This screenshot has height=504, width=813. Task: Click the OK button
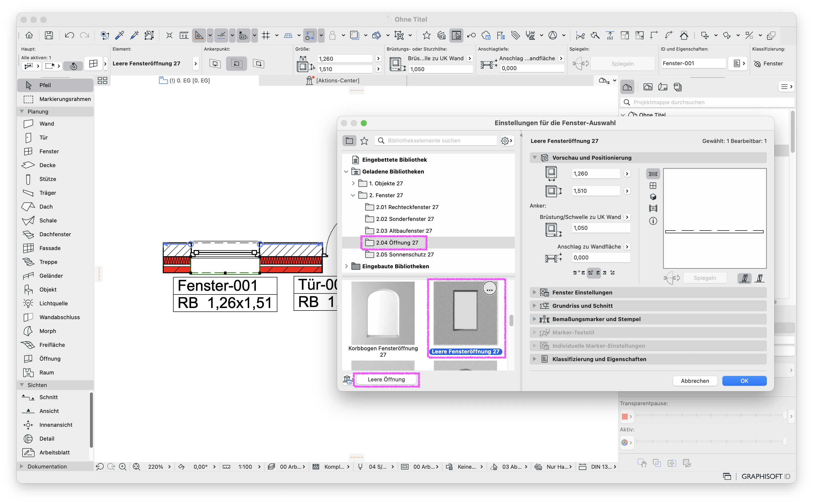point(744,381)
